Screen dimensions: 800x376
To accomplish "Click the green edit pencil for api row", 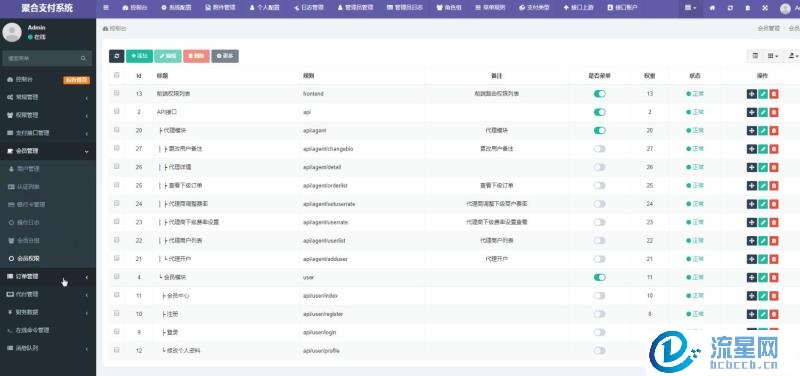I will (x=763, y=112).
